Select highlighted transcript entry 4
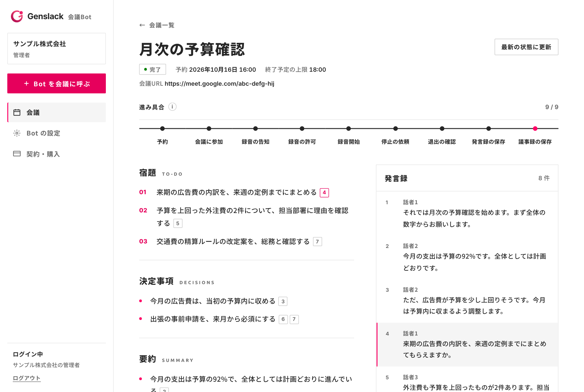The height and width of the screenshot is (392, 584). (x=467, y=345)
